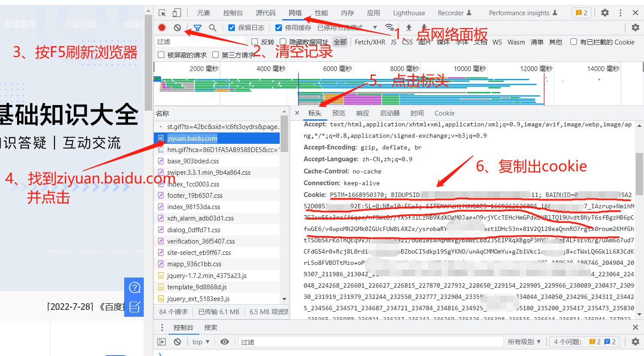Switch to the Elements tab

(203, 13)
